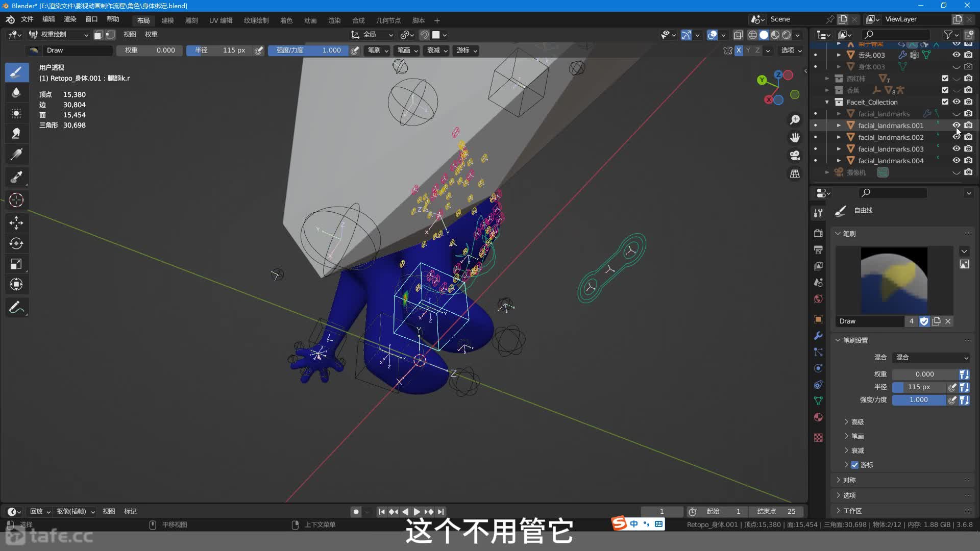The image size is (980, 551).
Task: Open the Render properties tab
Action: pos(818,233)
